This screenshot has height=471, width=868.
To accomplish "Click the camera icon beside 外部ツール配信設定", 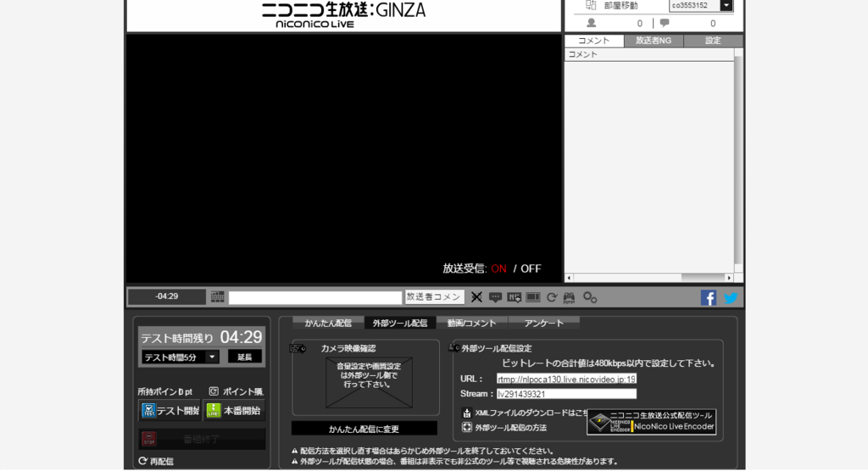I will click(x=454, y=347).
